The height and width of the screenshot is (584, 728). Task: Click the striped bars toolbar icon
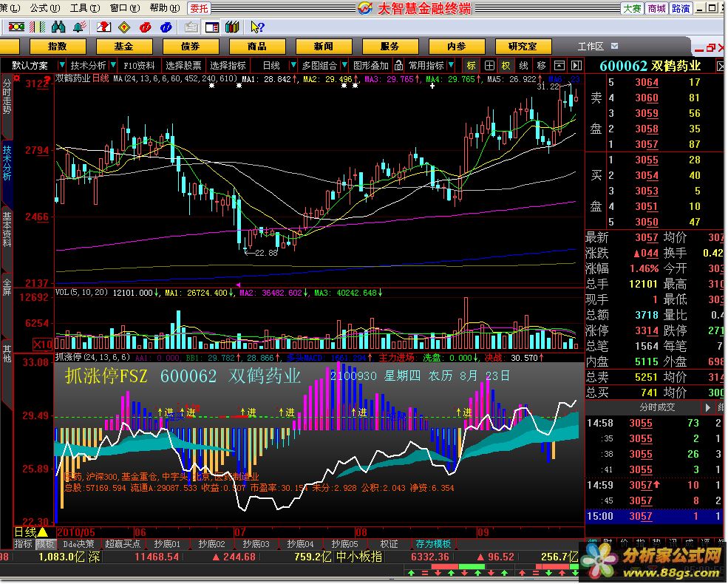point(38,27)
